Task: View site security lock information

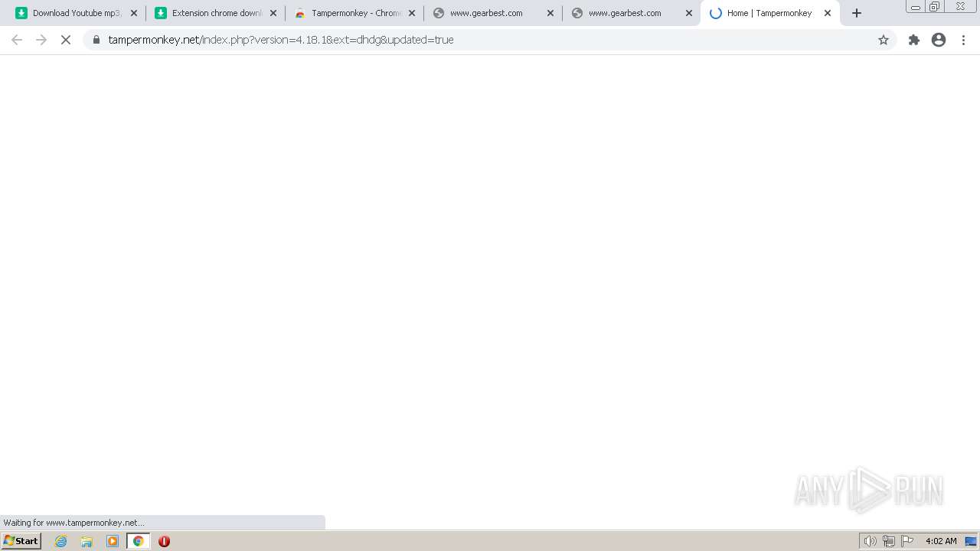Action: (96, 40)
